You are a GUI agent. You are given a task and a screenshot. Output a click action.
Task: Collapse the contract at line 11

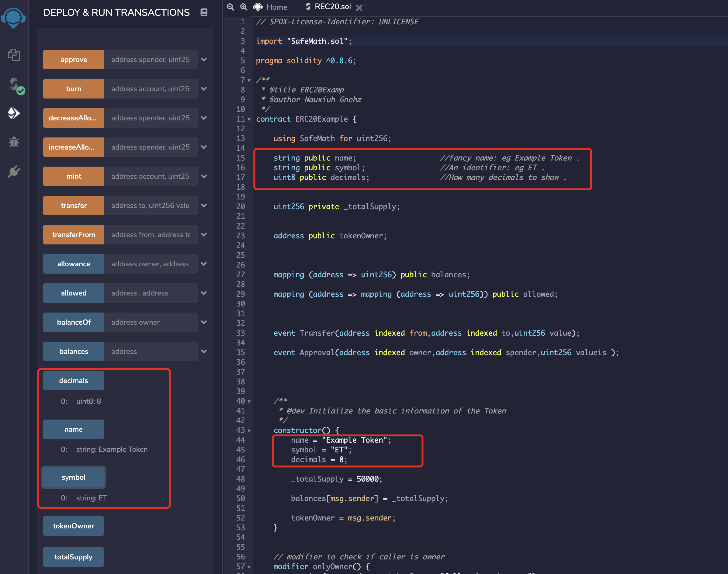pyautogui.click(x=249, y=119)
